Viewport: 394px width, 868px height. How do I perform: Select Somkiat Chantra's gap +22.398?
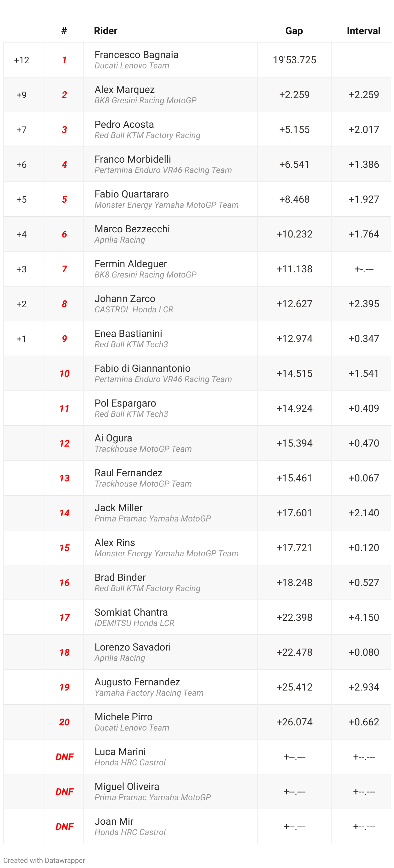pos(295,617)
